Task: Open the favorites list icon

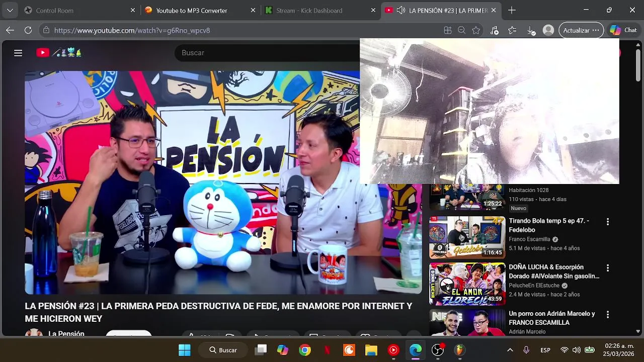Action: pyautogui.click(x=512, y=30)
